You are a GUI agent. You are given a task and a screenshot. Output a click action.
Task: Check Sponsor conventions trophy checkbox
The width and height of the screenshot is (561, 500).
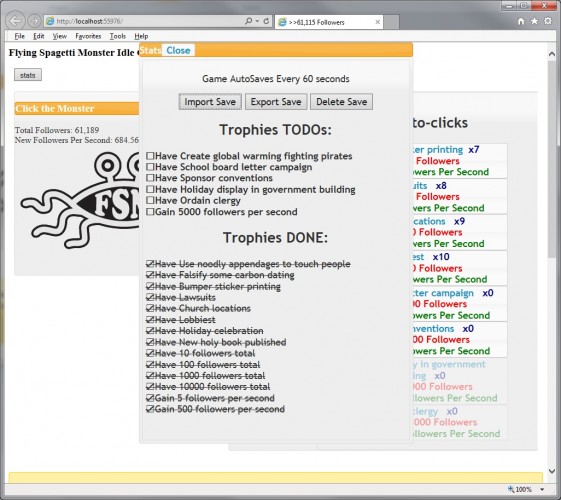[x=150, y=178]
